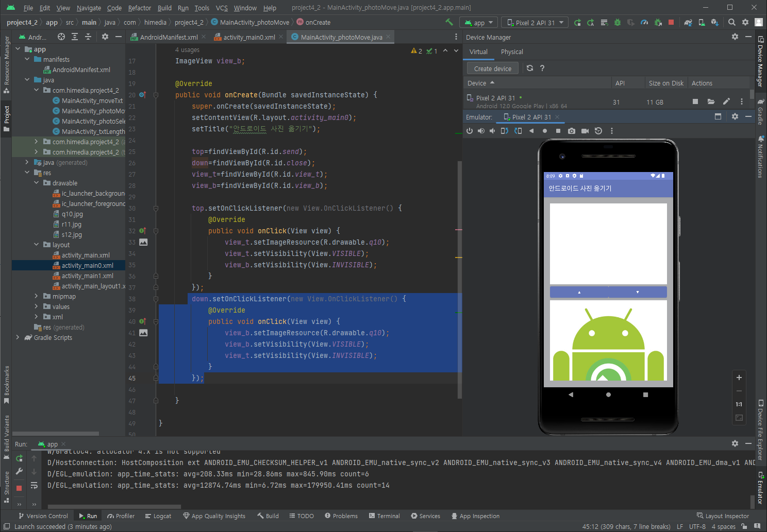Open the Logcat tool window
The width and height of the screenshot is (767, 532).
coord(158,516)
